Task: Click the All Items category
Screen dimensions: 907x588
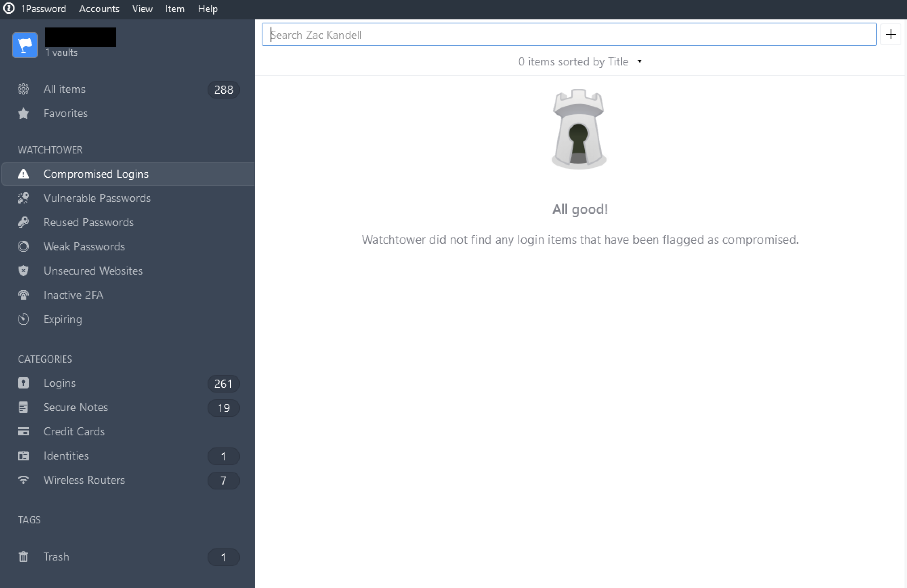Action: coord(64,88)
